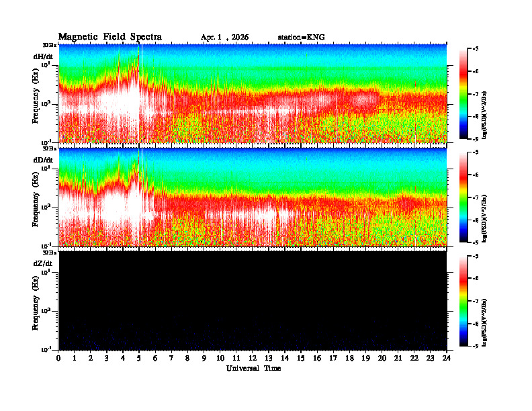Click hour tick label "20" on time axis
Viewport: 532px width, 411px height.
coord(382,358)
